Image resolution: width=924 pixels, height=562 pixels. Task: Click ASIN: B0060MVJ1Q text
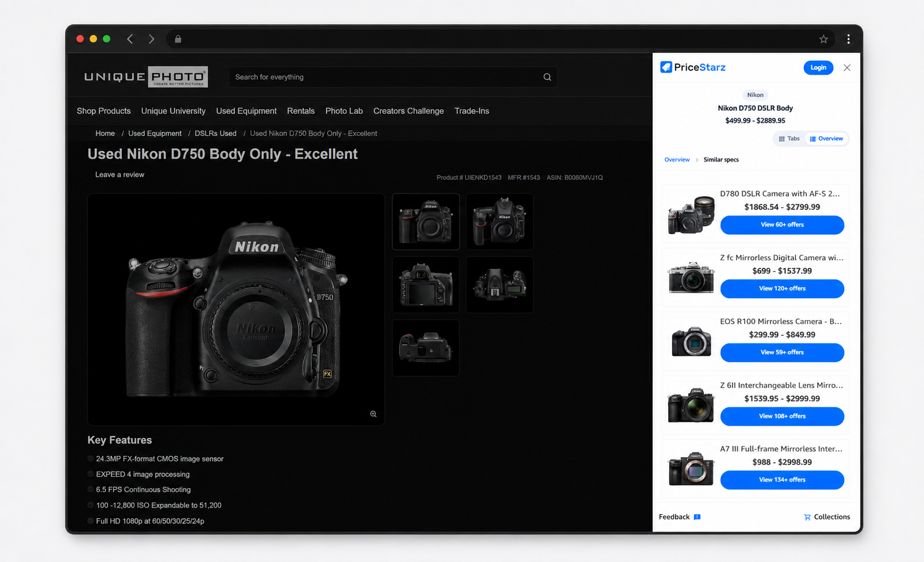575,178
